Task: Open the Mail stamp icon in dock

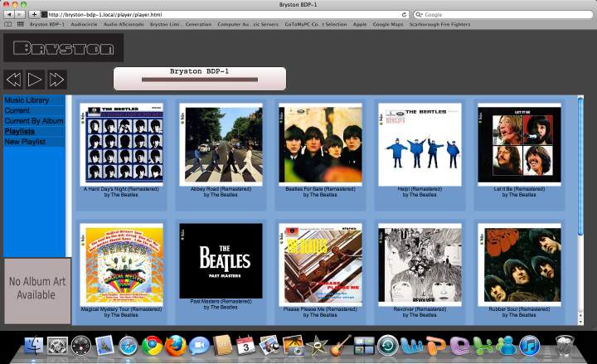Action: pyautogui.click(x=104, y=345)
